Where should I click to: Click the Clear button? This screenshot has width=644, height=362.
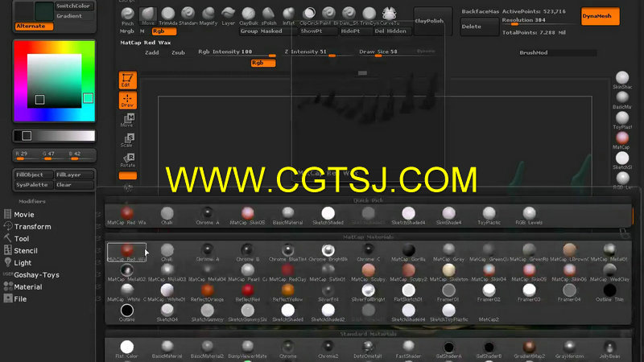(74, 185)
